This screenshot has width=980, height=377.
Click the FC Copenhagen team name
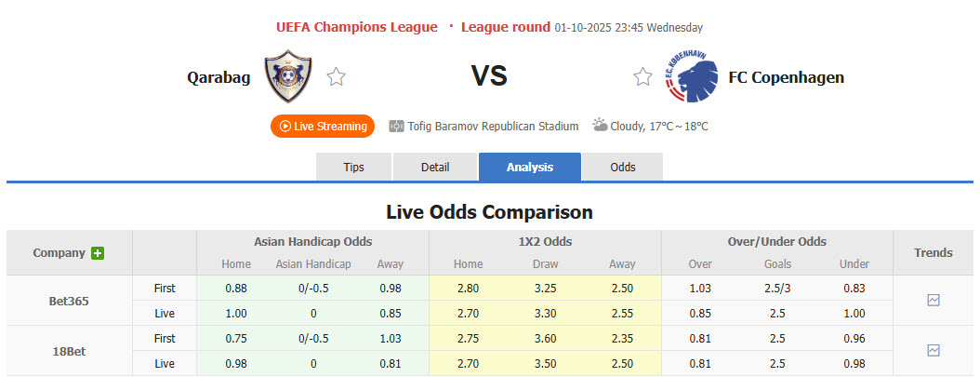point(786,77)
